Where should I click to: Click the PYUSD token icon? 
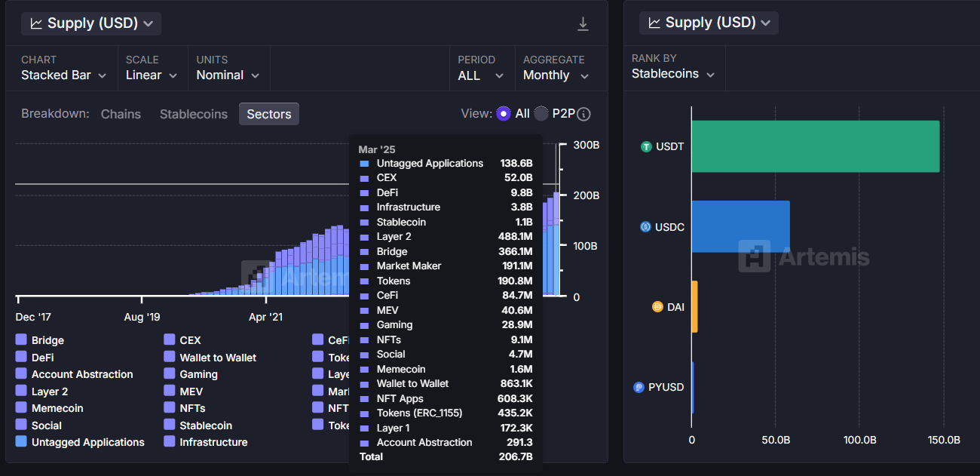[639, 387]
